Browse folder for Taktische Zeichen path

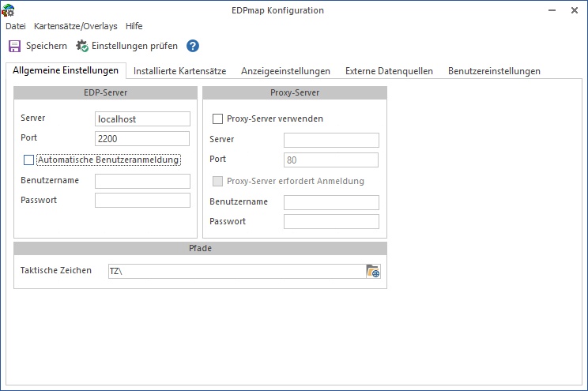373,271
